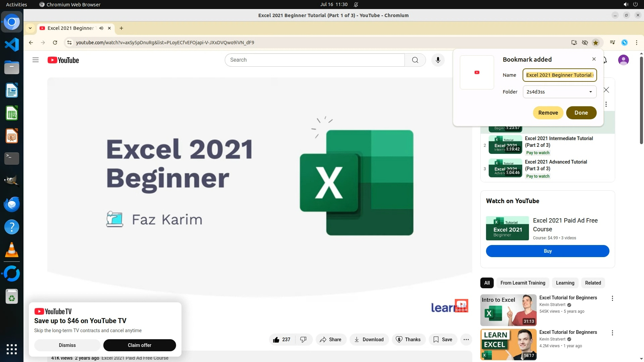644x362 pixels.
Task: Click the voice search microphone icon
Action: click(x=438, y=60)
